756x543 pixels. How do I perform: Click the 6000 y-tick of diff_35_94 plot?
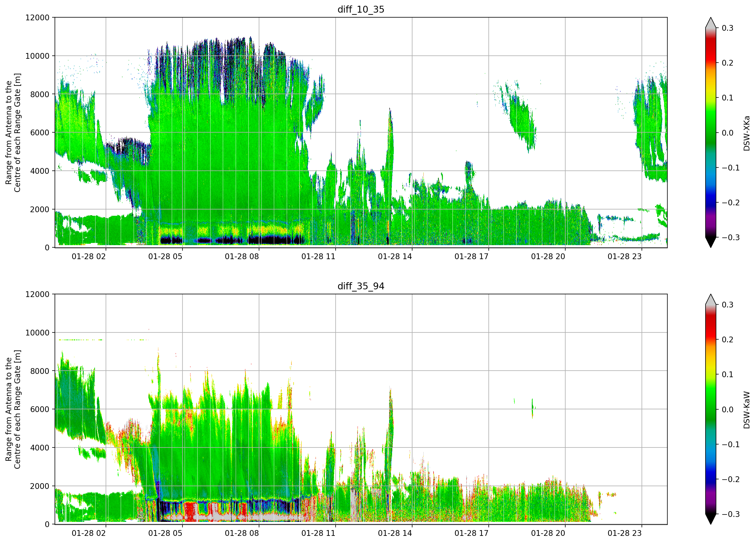pyautogui.click(x=40, y=409)
